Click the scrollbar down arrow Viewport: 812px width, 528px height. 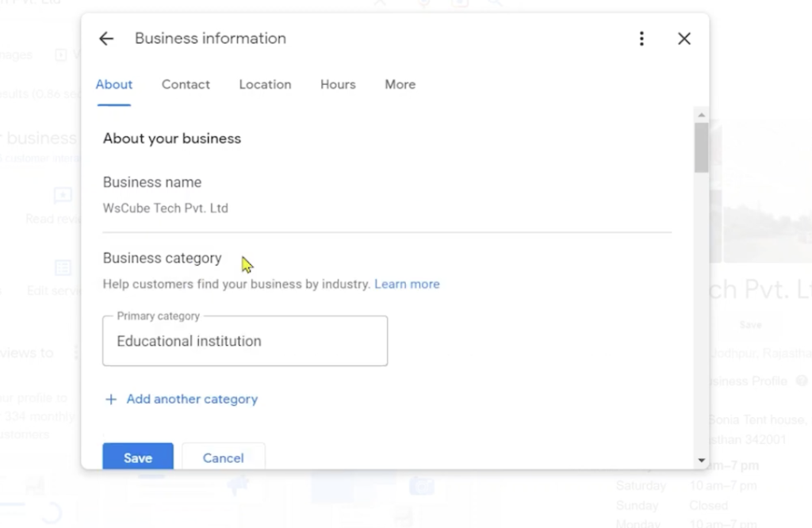701,460
